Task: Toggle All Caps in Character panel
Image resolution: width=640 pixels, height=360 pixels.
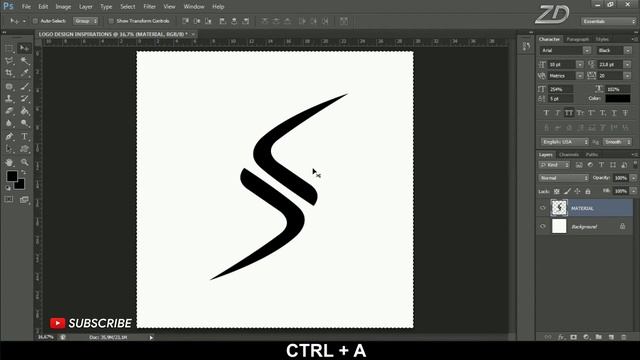Action: 569,113
